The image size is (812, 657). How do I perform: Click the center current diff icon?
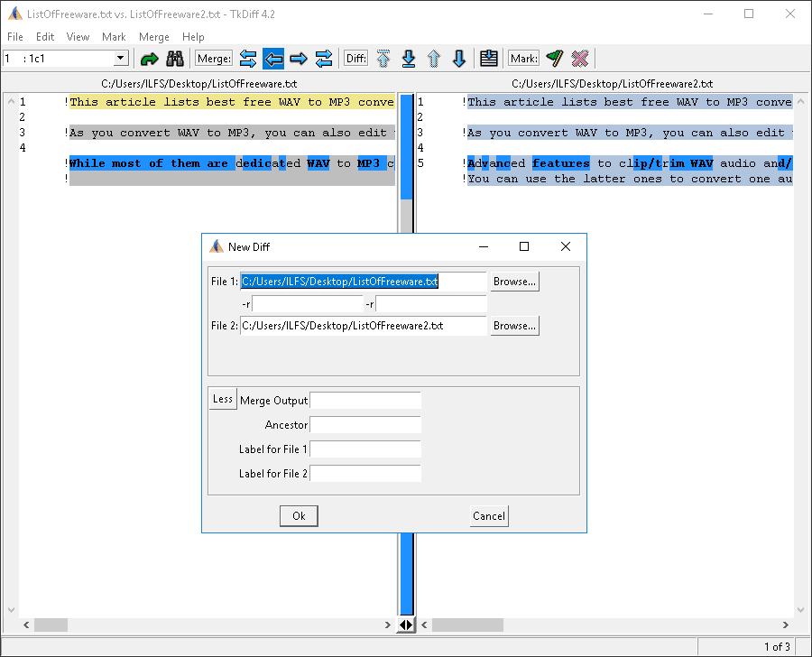(x=489, y=59)
